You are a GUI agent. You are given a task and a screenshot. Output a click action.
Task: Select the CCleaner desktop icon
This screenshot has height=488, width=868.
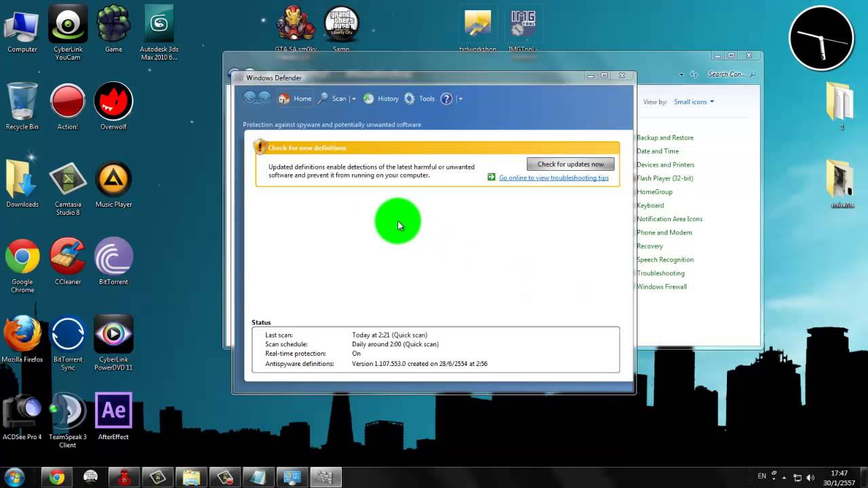68,262
